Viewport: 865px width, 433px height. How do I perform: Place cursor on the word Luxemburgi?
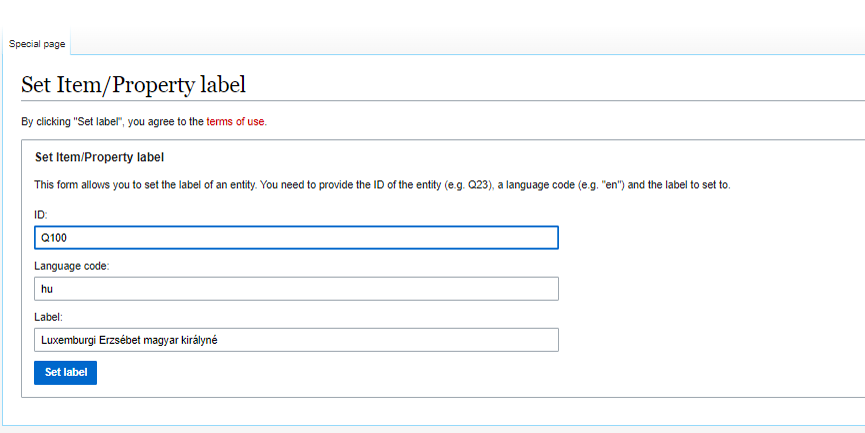pyautogui.click(x=66, y=340)
